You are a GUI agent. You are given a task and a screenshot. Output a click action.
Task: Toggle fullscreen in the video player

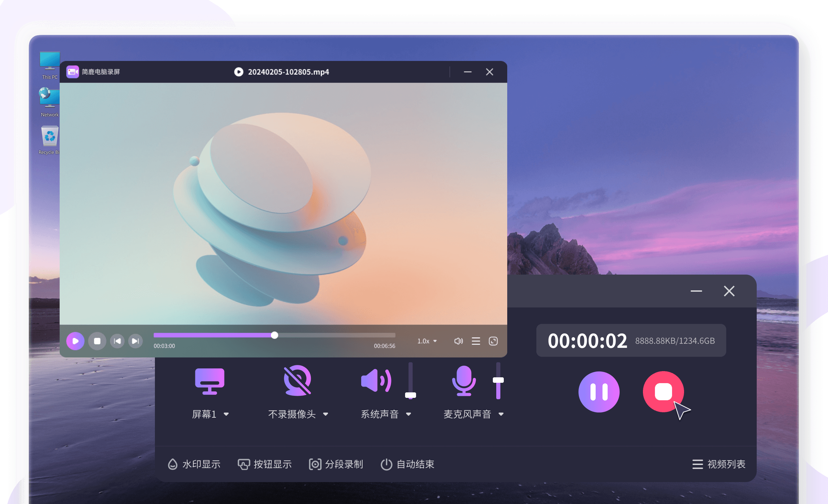(493, 341)
